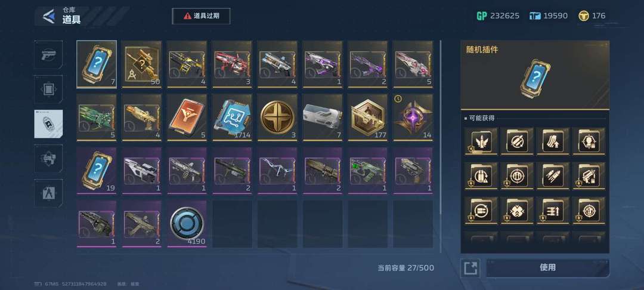
Task: Open the blueprint compass category in sidebar
Action: pyautogui.click(x=48, y=193)
